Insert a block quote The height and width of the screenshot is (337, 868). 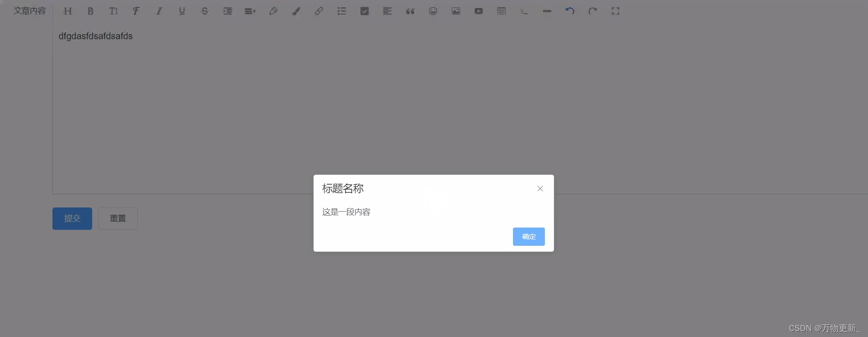pyautogui.click(x=410, y=11)
